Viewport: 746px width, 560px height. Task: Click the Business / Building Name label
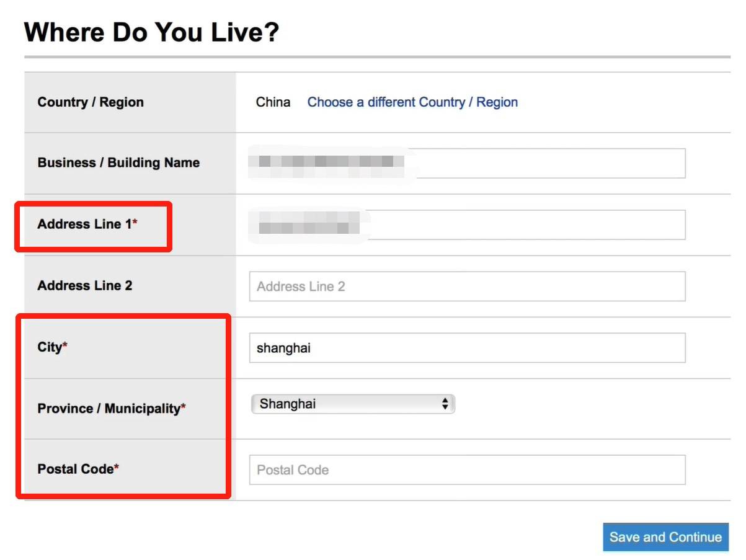coord(118,163)
